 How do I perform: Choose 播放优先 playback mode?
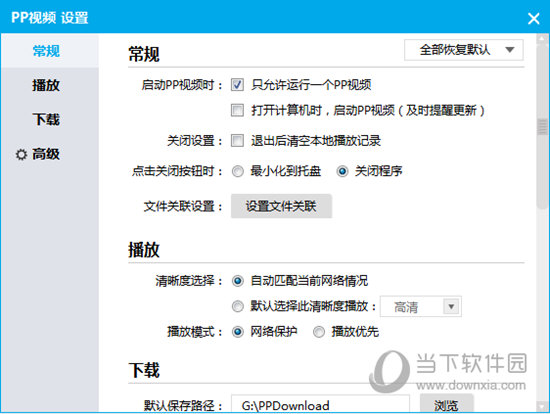point(319,332)
